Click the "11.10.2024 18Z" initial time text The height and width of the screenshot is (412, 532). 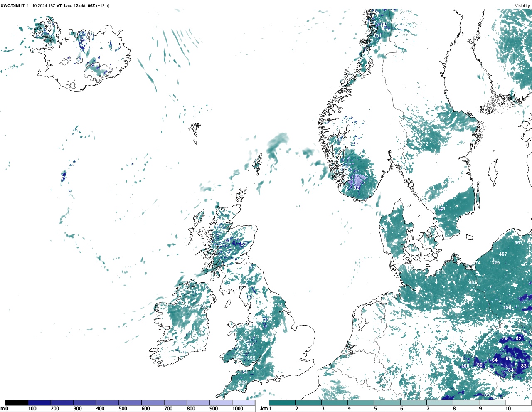[x=42, y=6]
